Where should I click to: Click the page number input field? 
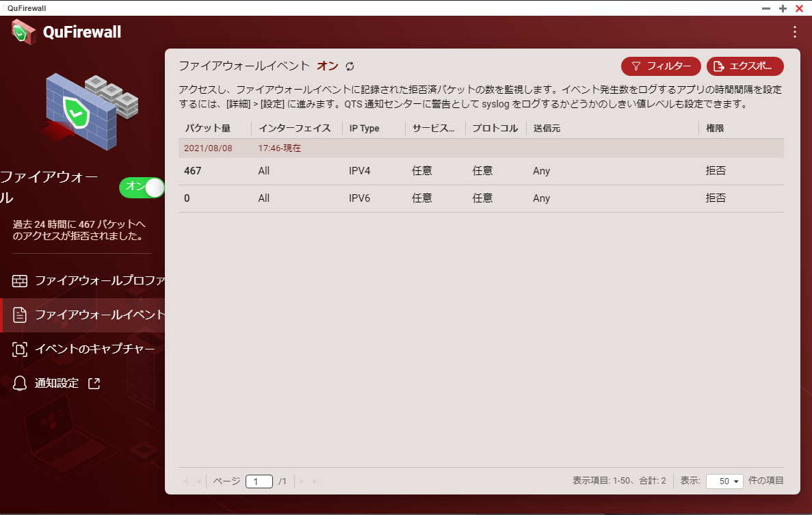tap(259, 481)
